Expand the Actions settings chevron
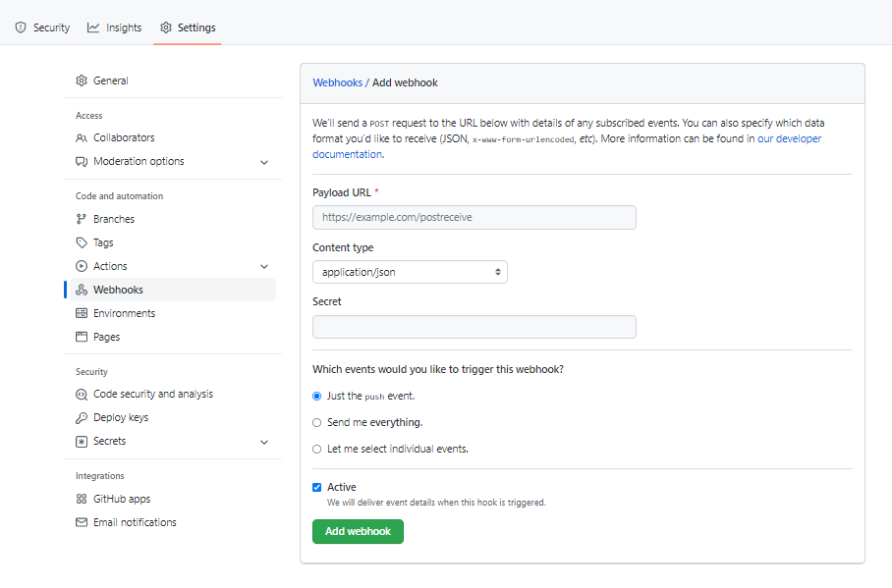This screenshot has height=588, width=892. click(x=264, y=266)
